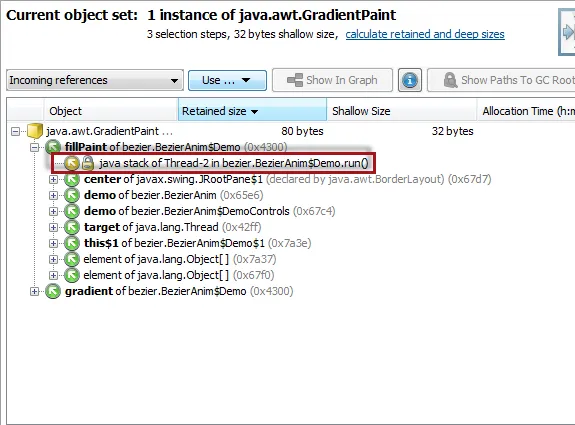Sort by the Retained size column header
This screenshot has width=575, height=425.
252,110
